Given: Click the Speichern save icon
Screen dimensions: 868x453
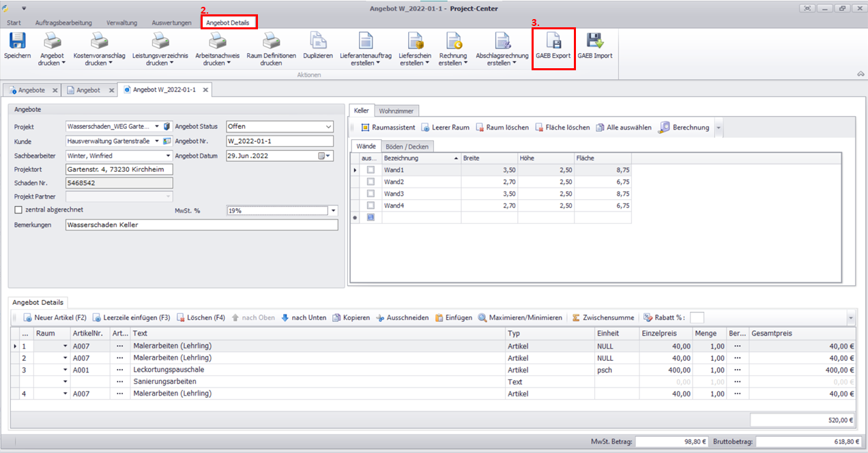Looking at the screenshot, I should 17,41.
